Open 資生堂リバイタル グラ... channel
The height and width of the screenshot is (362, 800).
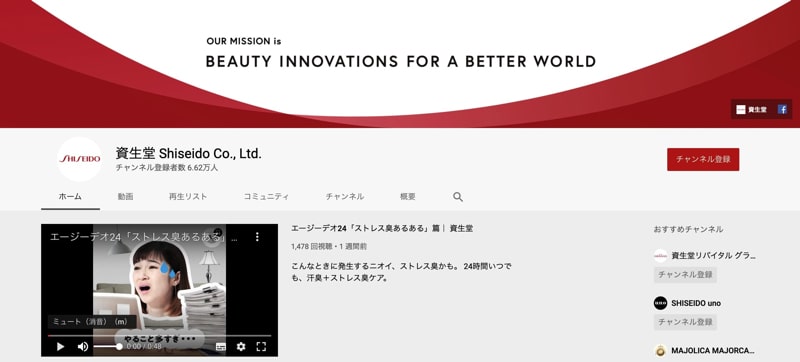(x=713, y=255)
